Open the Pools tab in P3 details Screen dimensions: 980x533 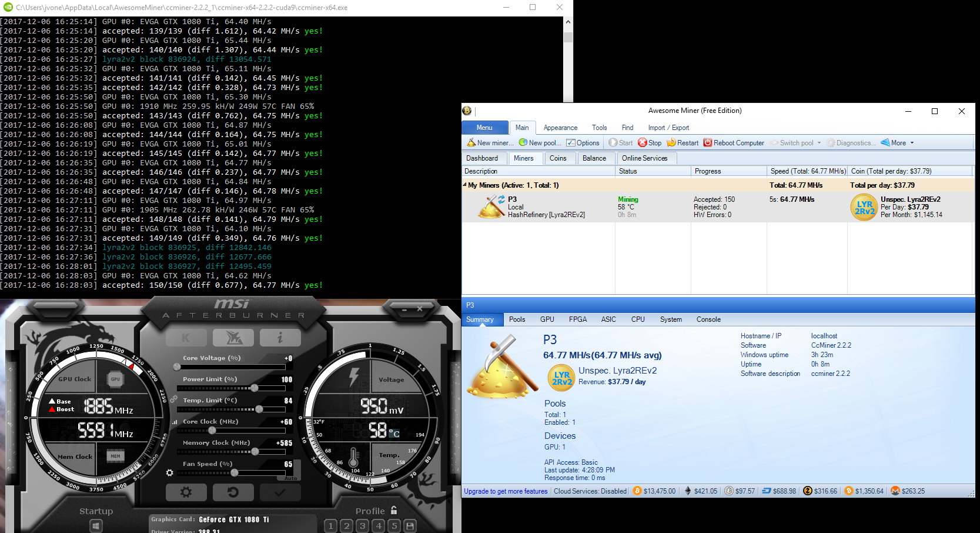click(517, 319)
